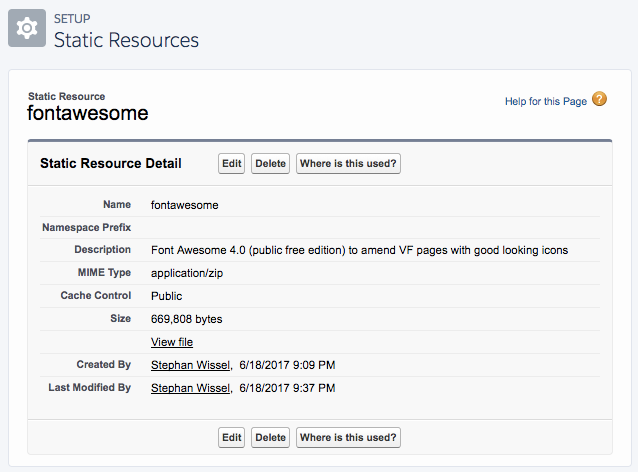Image resolution: width=638 pixels, height=472 pixels.
Task: Click the 'Created By' field label
Action: 104,365
